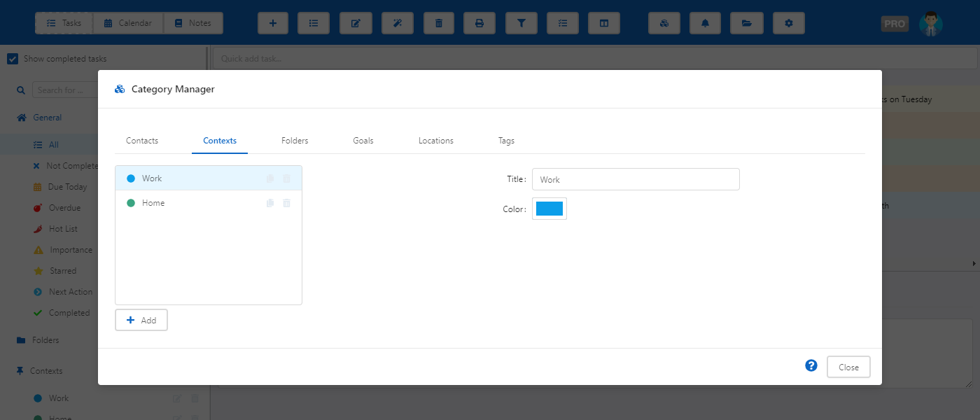This screenshot has height=420, width=980.
Task: Duplicate the Work context
Action: tap(270, 178)
